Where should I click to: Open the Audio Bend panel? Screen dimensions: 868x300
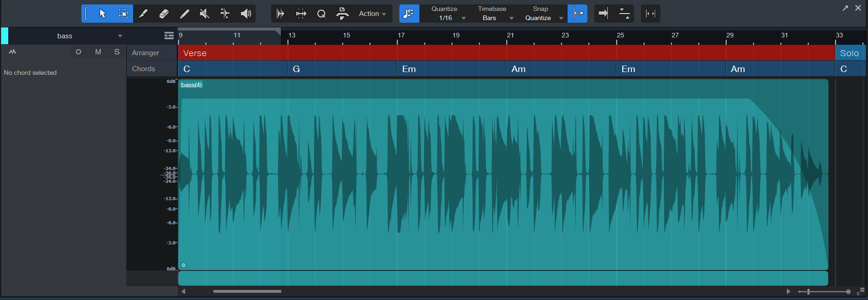[x=280, y=14]
